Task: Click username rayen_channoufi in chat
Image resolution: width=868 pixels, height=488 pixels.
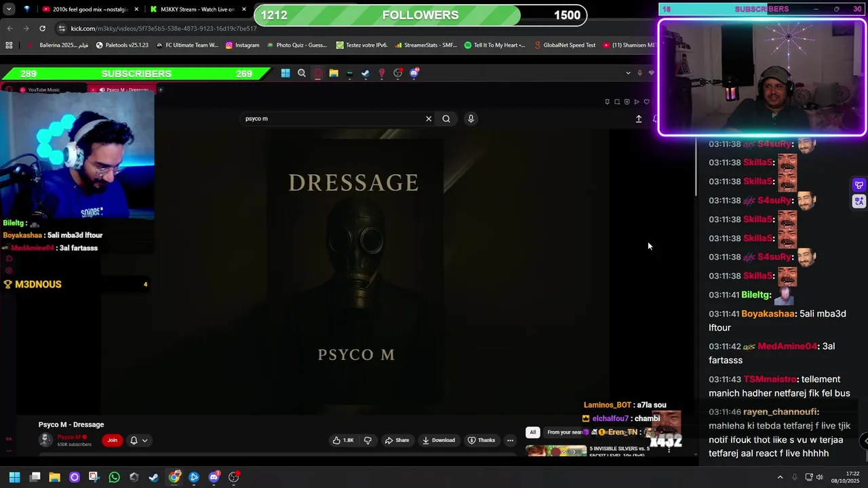Action: 780,411
